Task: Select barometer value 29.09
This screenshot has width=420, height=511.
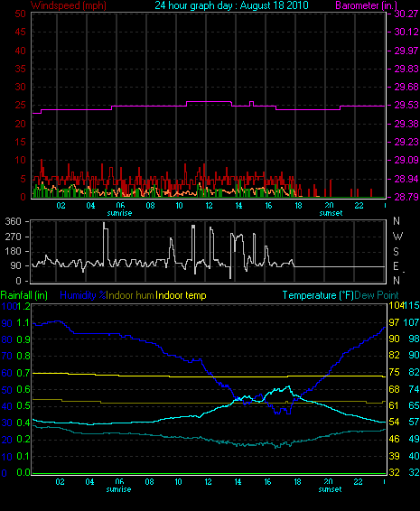Action: coord(406,161)
